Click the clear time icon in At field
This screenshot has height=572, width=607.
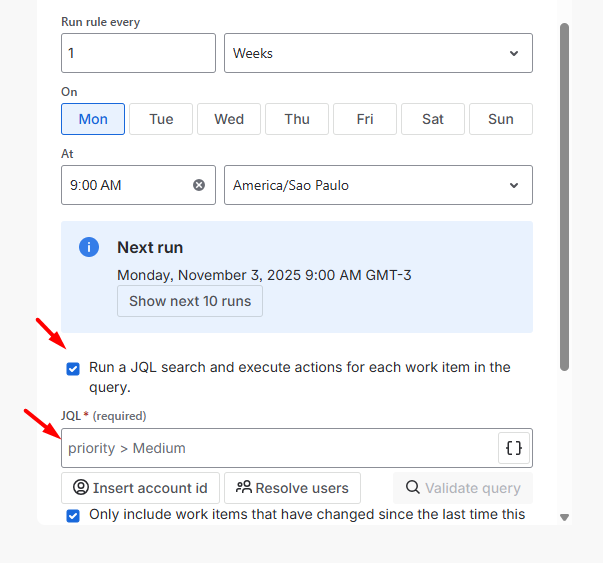[x=198, y=185]
